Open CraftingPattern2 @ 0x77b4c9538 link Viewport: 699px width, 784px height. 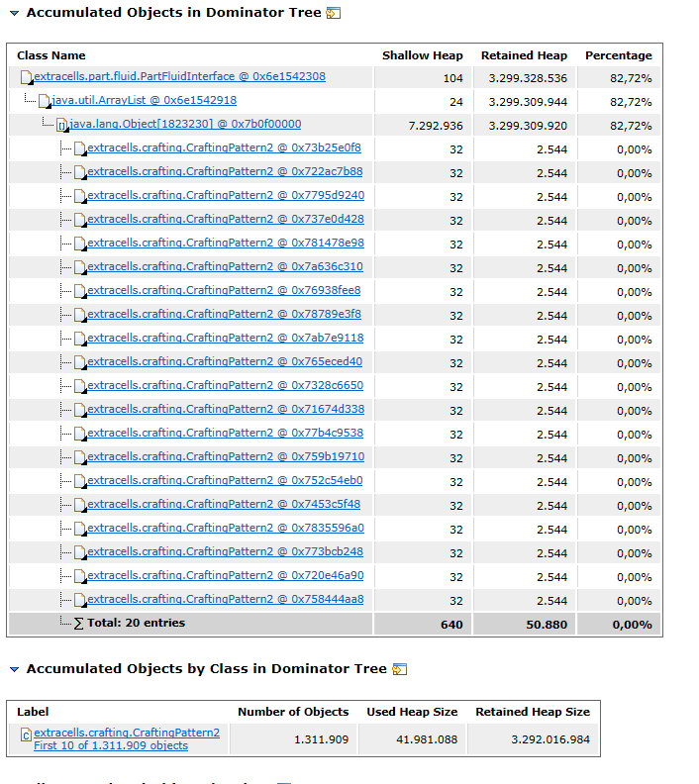coord(226,433)
